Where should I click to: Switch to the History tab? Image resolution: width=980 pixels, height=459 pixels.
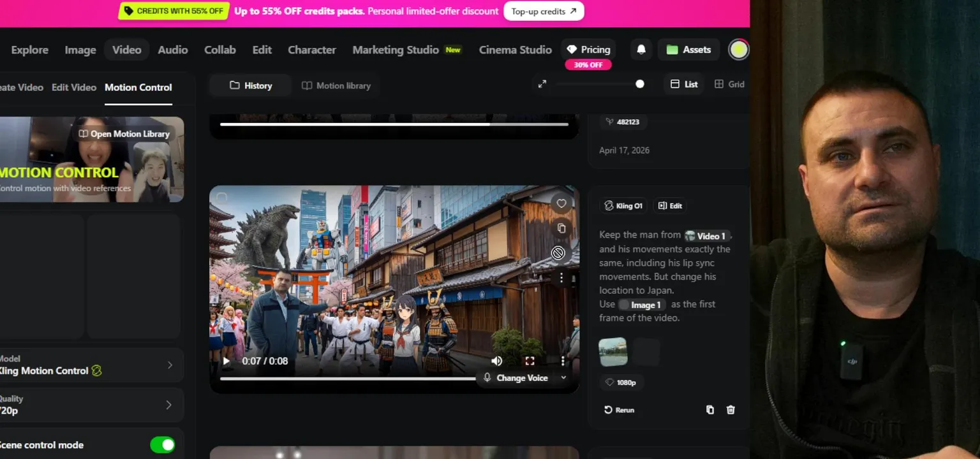pyautogui.click(x=251, y=85)
